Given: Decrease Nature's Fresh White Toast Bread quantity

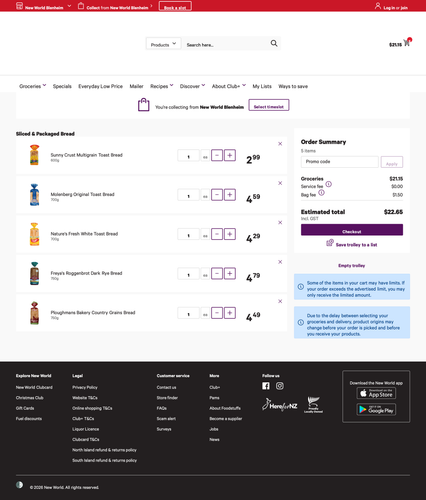Looking at the screenshot, I should tap(217, 234).
